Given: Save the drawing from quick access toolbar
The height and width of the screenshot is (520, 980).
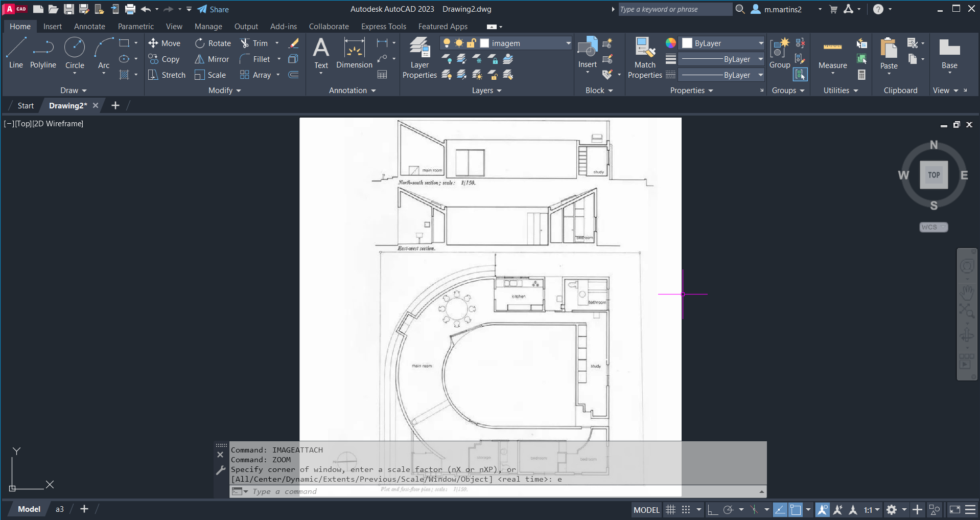Looking at the screenshot, I should 69,9.
